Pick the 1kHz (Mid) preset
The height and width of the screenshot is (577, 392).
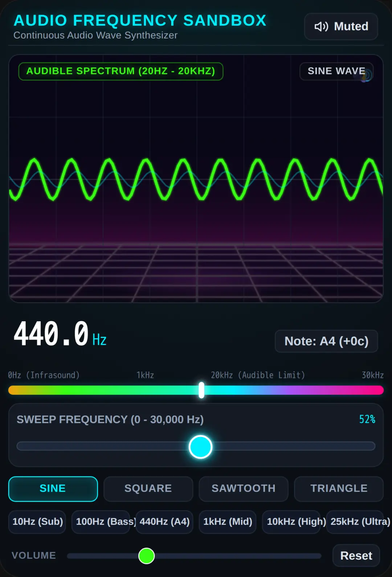(x=228, y=522)
